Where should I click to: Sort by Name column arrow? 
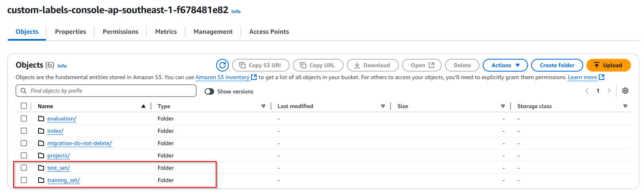pyautogui.click(x=143, y=106)
